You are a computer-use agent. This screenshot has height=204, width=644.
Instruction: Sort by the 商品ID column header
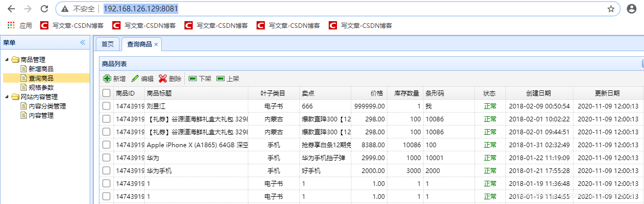129,93
